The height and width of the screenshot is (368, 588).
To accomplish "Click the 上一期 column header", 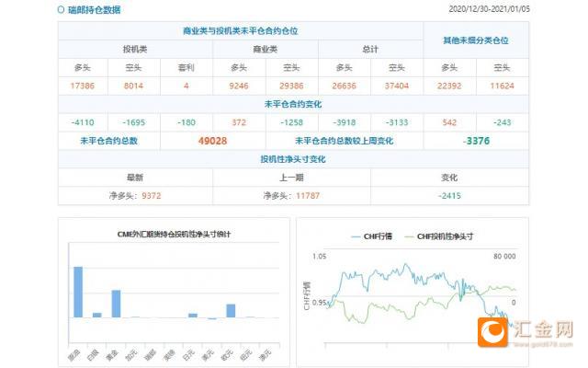I will pyautogui.click(x=291, y=178).
